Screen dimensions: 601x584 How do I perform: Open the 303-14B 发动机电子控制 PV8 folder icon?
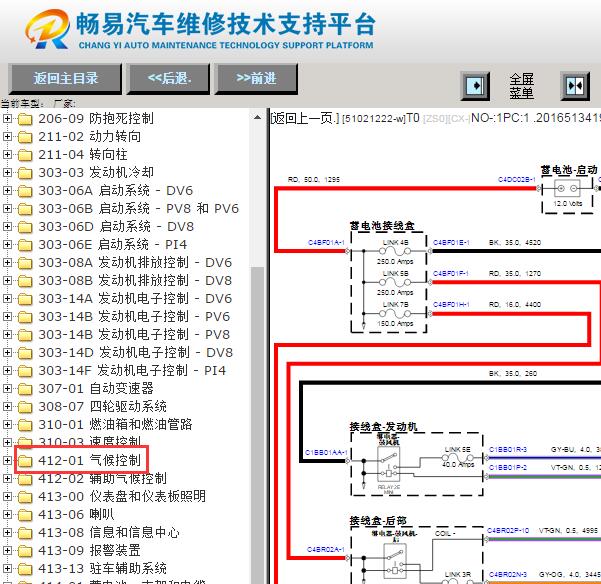[25, 335]
